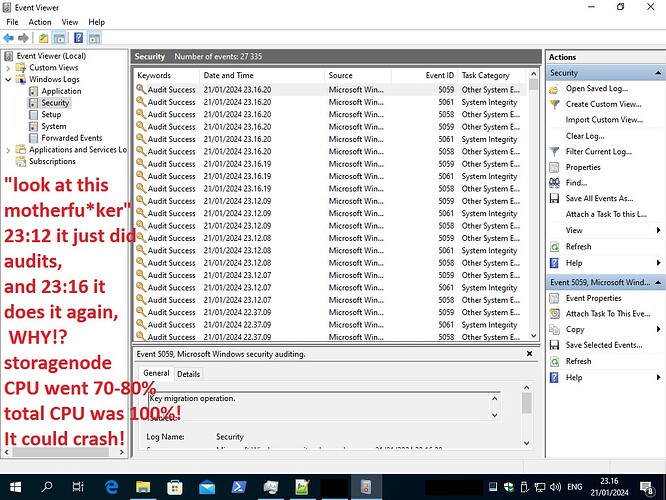Viewport: 666px width, 500px height.
Task: Open the Help menu
Action: tap(96, 22)
